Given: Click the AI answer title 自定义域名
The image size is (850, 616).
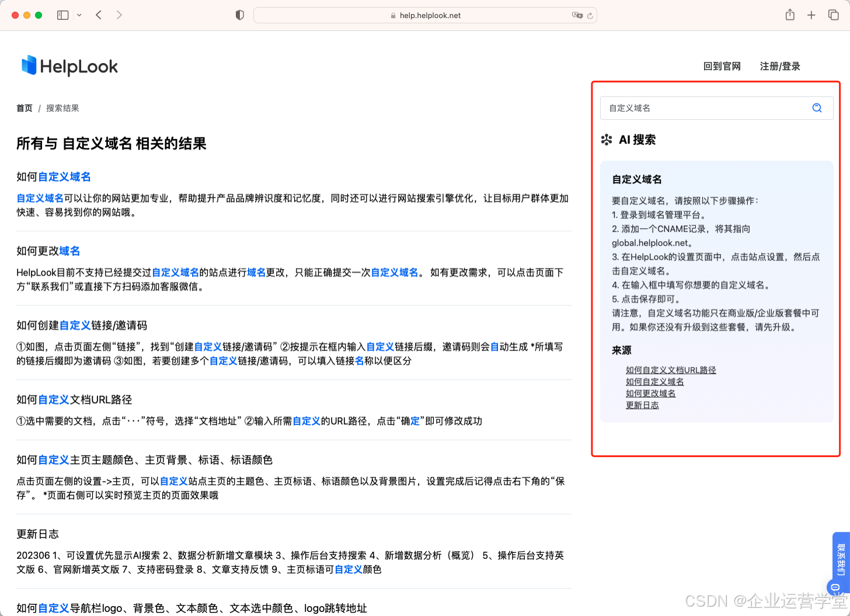Looking at the screenshot, I should [x=637, y=179].
